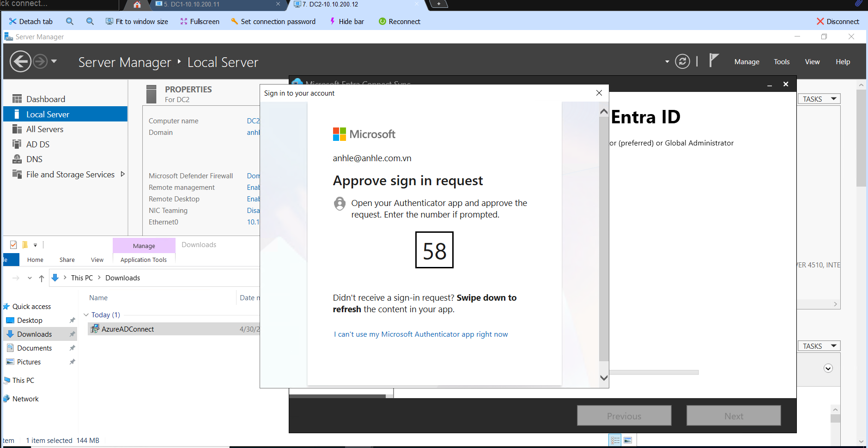The height and width of the screenshot is (448, 868).
Task: Collapse the Today (1) file group
Action: [x=86, y=315]
